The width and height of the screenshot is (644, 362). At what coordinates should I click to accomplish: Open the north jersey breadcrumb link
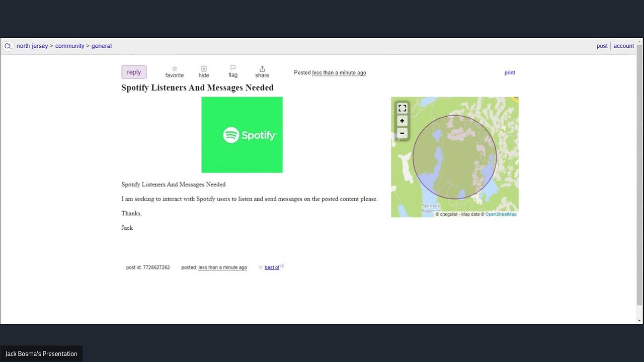click(x=32, y=46)
